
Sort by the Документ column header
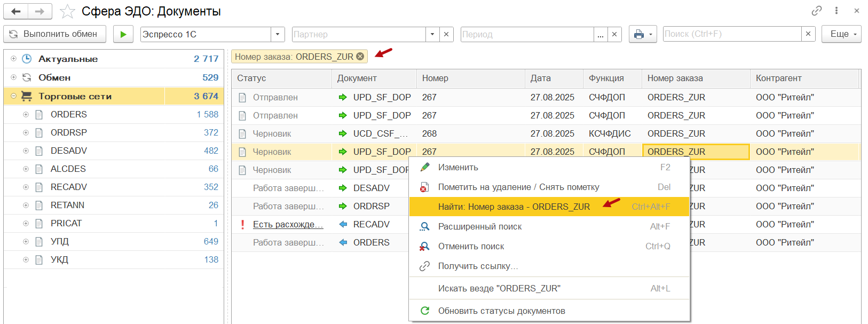click(374, 78)
